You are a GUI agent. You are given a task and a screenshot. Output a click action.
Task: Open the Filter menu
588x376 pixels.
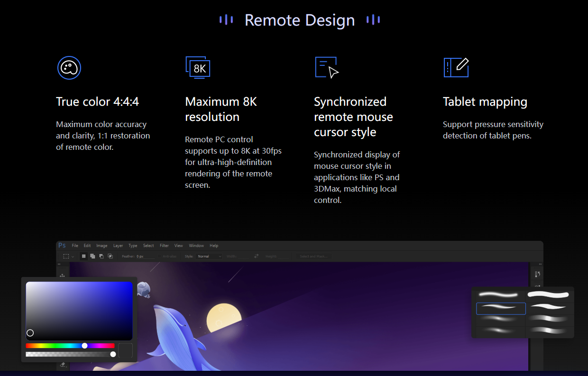(164, 246)
